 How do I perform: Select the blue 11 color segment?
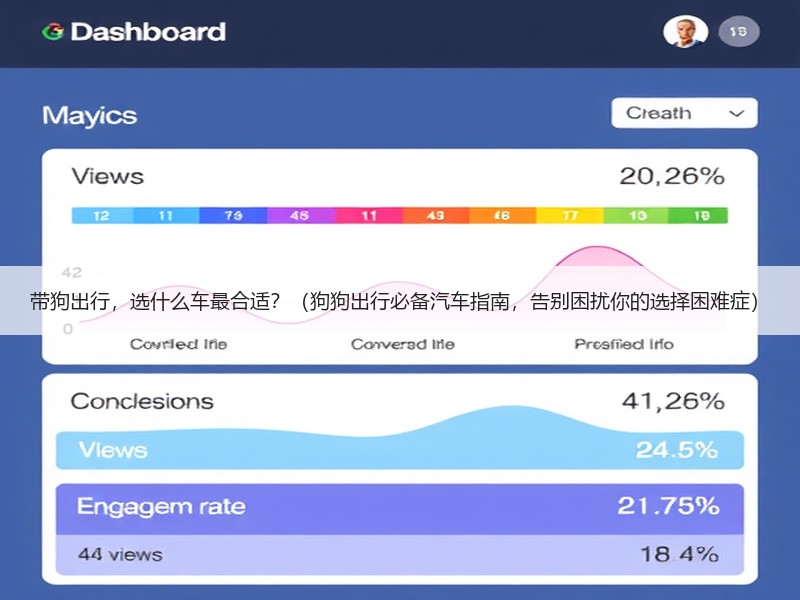(166, 215)
